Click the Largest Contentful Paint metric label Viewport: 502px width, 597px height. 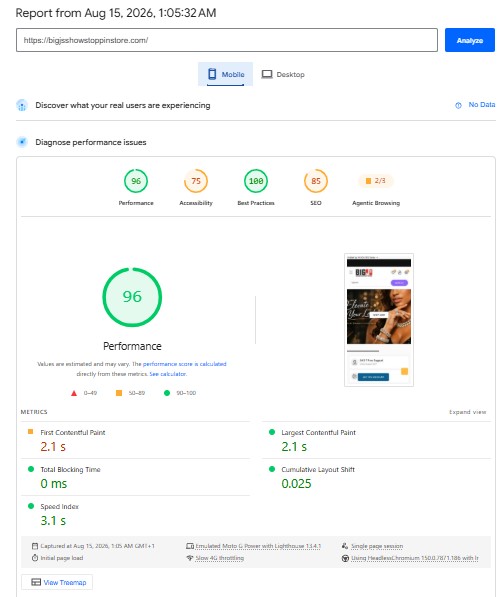(318, 433)
